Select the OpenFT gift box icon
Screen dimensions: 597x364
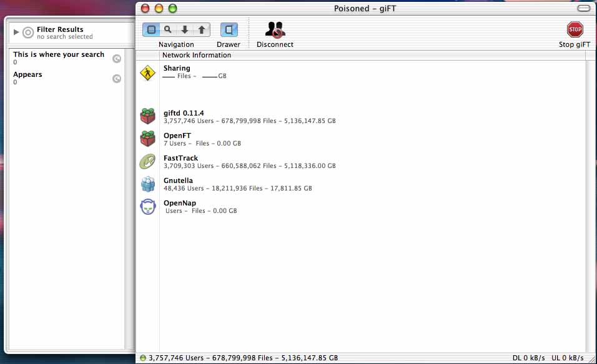148,139
